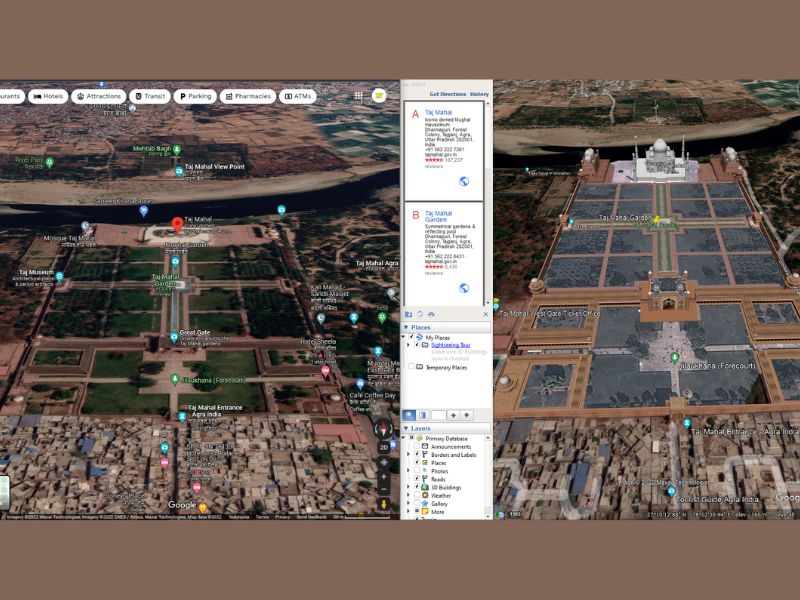Image resolution: width=800 pixels, height=600 pixels.
Task: Move selected place down with arrow
Action: [x=466, y=415]
